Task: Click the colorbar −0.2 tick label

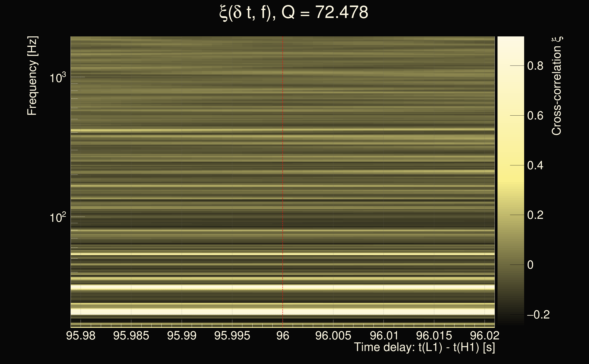Action: 538,315
